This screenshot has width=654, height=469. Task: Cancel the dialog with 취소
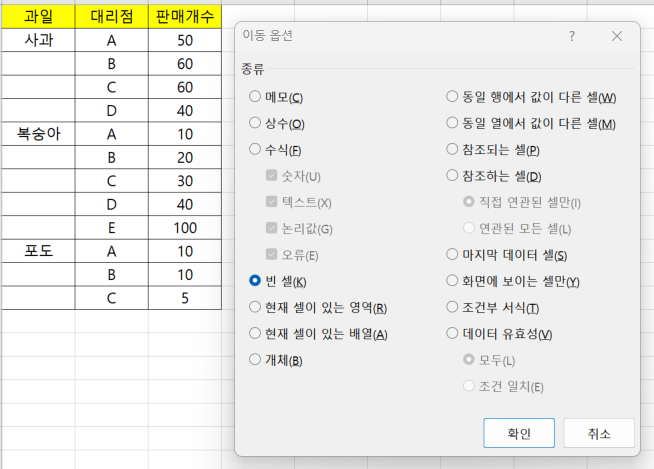point(599,433)
